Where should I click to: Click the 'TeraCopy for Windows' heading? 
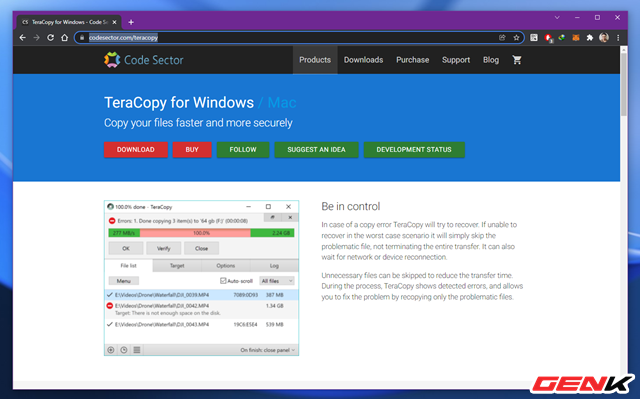click(179, 103)
